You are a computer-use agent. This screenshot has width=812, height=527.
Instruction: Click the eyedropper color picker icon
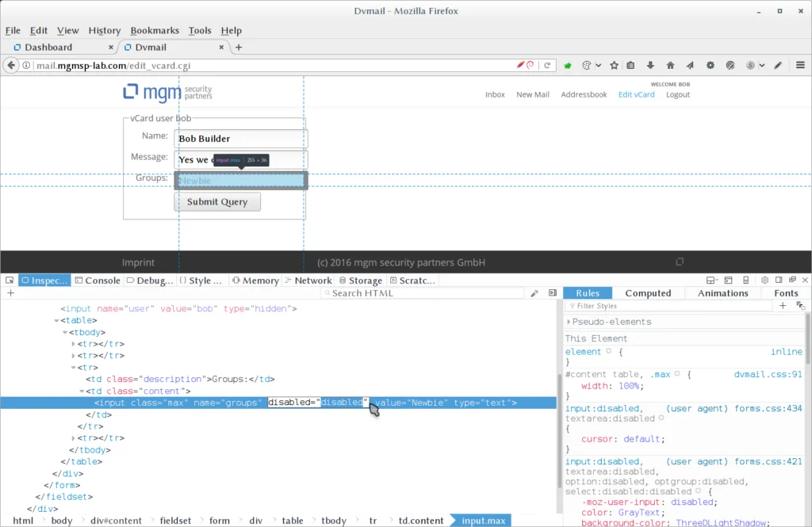coord(534,293)
